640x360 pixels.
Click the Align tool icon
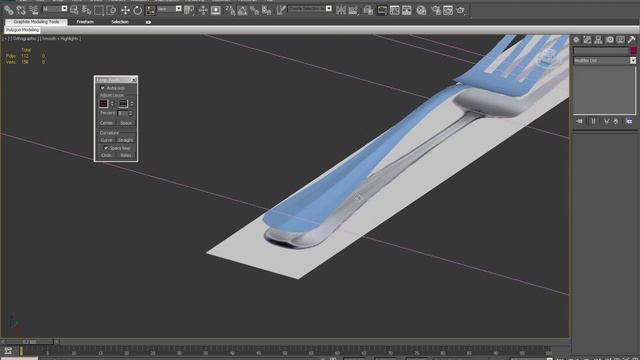pos(353,10)
